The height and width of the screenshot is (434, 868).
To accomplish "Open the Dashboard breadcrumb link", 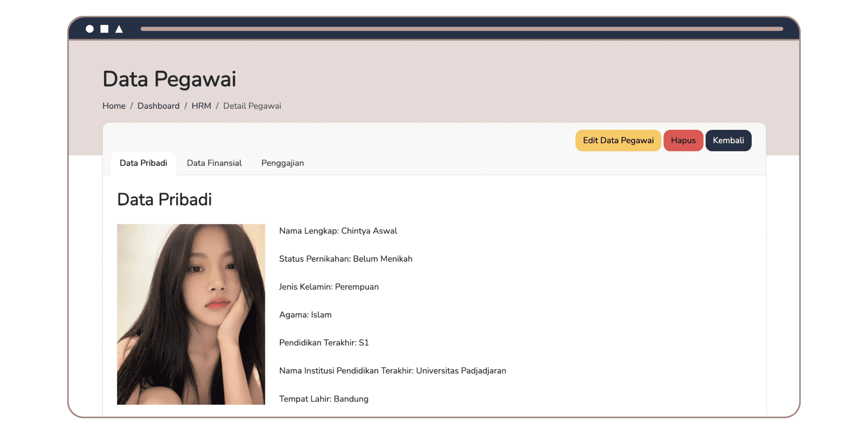I will coord(158,106).
